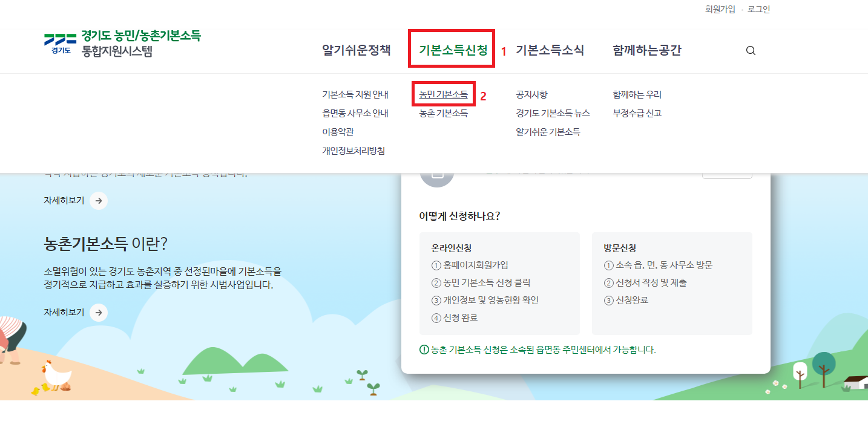The image size is (868, 433).
Task: Select the 온라인신청 panel
Action: click(x=499, y=282)
